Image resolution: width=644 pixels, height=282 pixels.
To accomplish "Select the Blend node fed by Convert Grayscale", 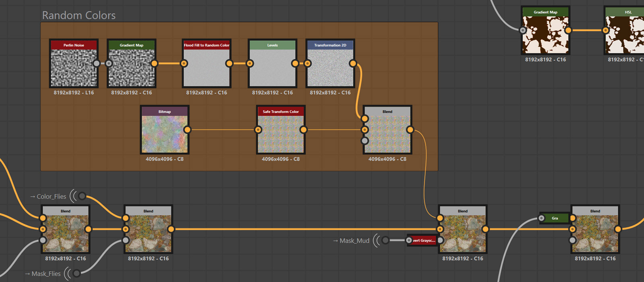I will pos(462,229).
